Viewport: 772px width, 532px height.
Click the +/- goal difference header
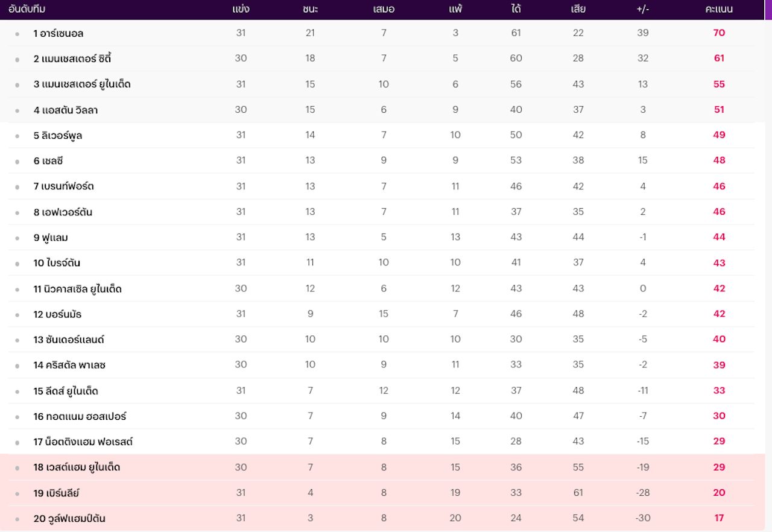pyautogui.click(x=642, y=10)
